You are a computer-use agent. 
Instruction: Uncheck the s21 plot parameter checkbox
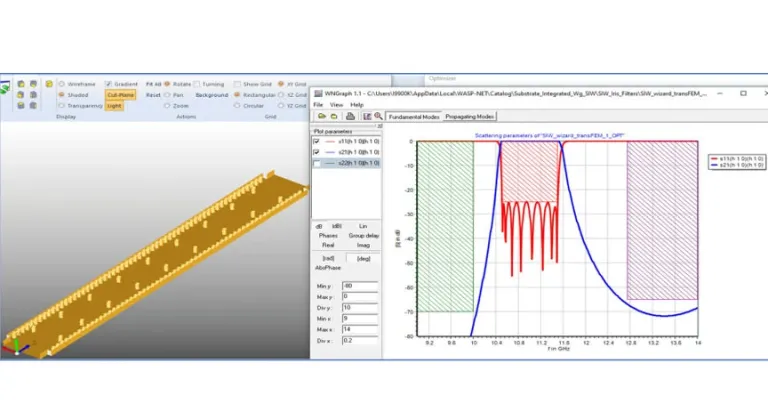coord(316,152)
